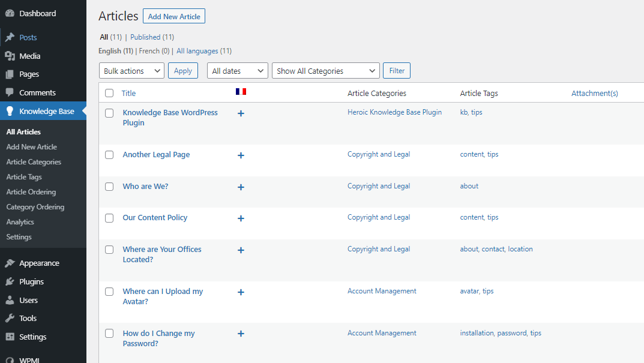Image resolution: width=644 pixels, height=363 pixels.
Task: Add French translation for Another Legal Page
Action: pos(241,155)
